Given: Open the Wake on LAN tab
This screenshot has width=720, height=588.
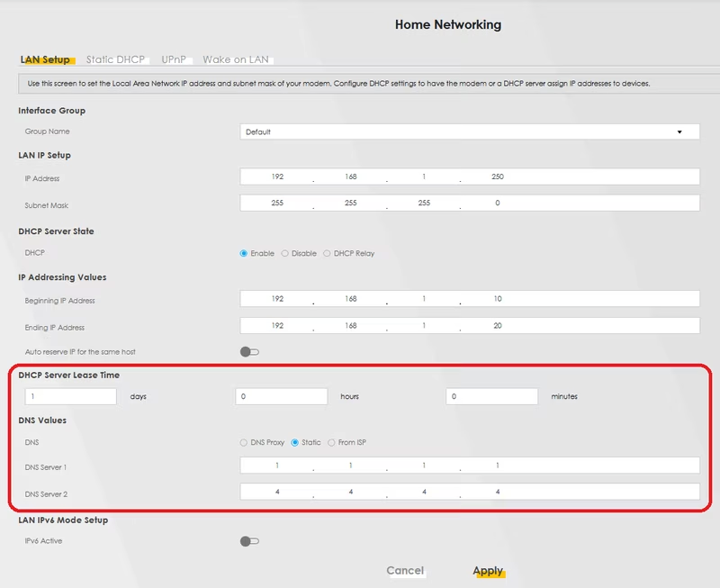Looking at the screenshot, I should pos(236,59).
